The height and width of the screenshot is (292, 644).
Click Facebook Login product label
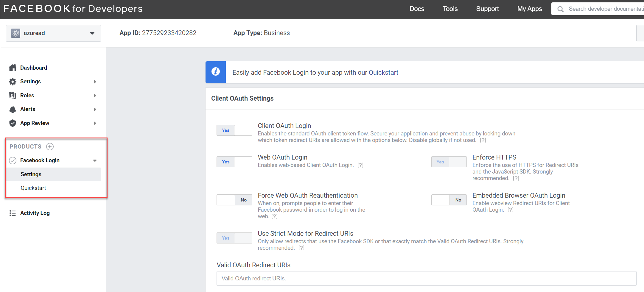click(40, 160)
